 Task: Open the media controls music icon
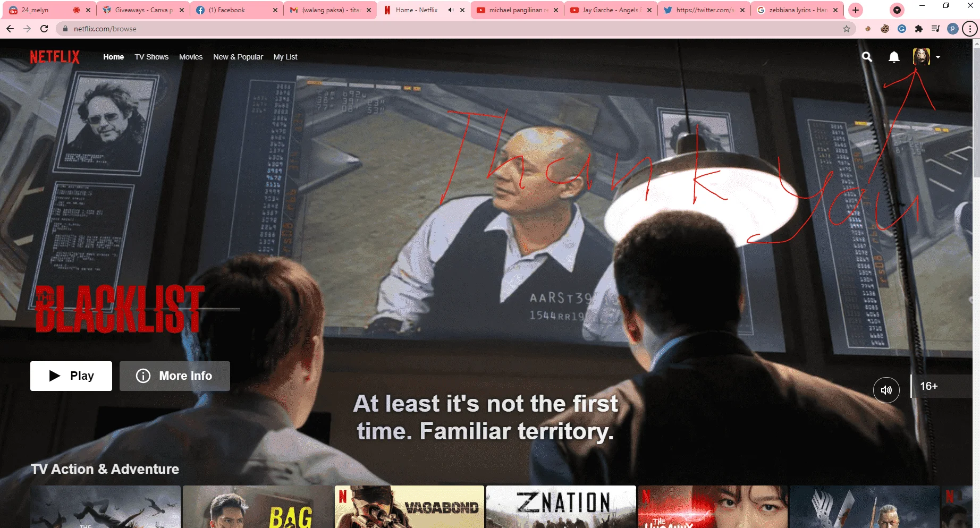point(936,29)
